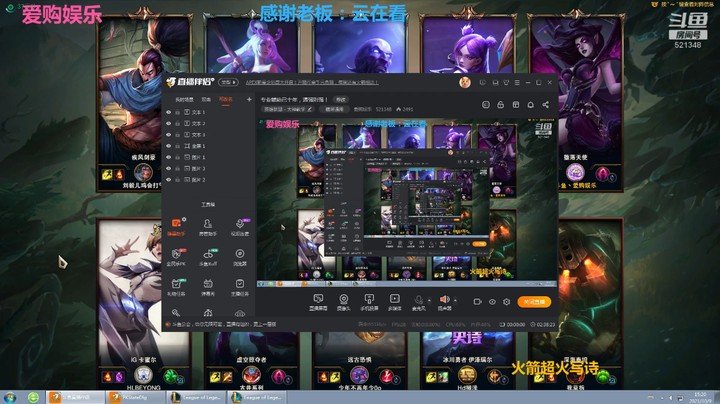Click the layout grid icon in room toolbar
Screen dimensions: 720x404
click(x=516, y=105)
